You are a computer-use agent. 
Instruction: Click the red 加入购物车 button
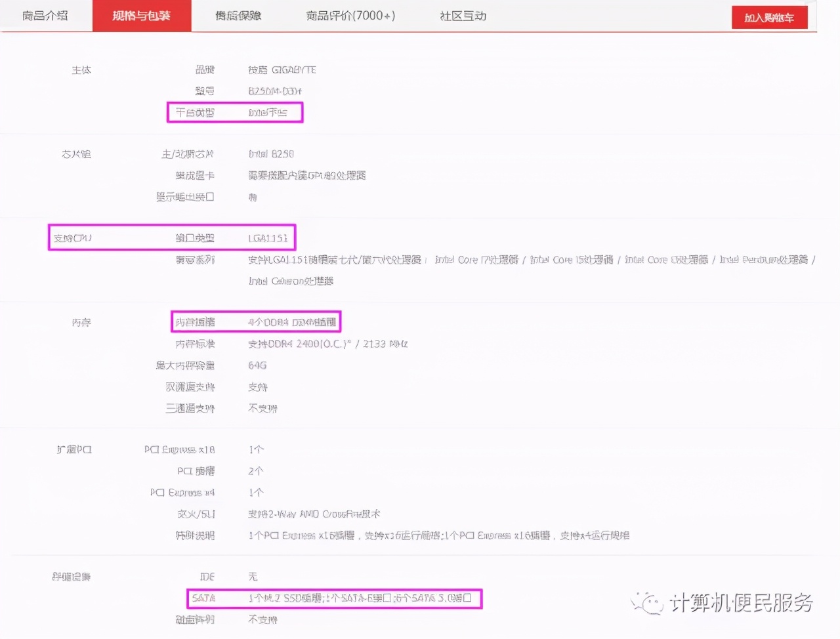(x=769, y=18)
